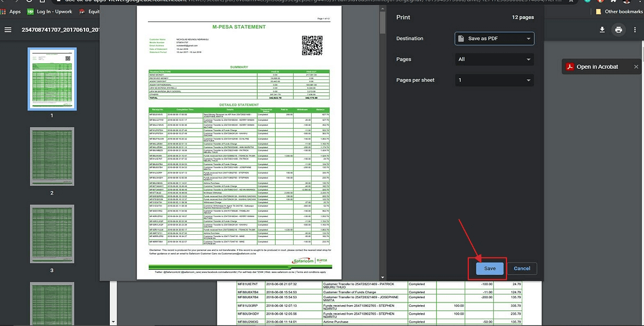Click the 24.79 balance cell
The height and width of the screenshot is (326, 644).
516,284
